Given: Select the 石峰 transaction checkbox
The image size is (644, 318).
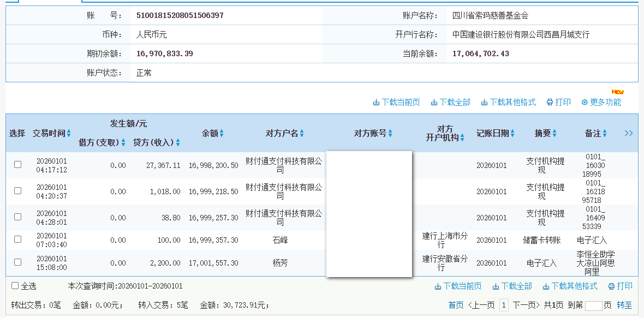Looking at the screenshot, I should point(17,239).
